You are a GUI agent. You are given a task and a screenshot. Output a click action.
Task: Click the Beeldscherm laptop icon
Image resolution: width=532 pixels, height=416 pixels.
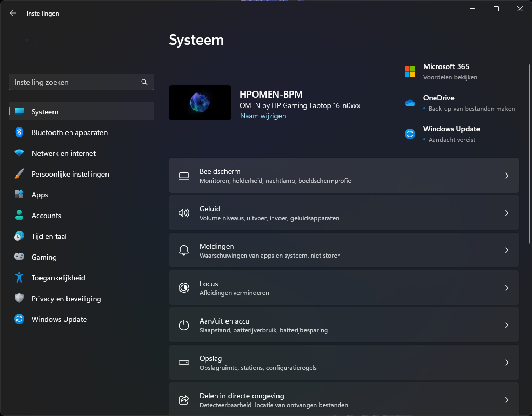pos(184,176)
